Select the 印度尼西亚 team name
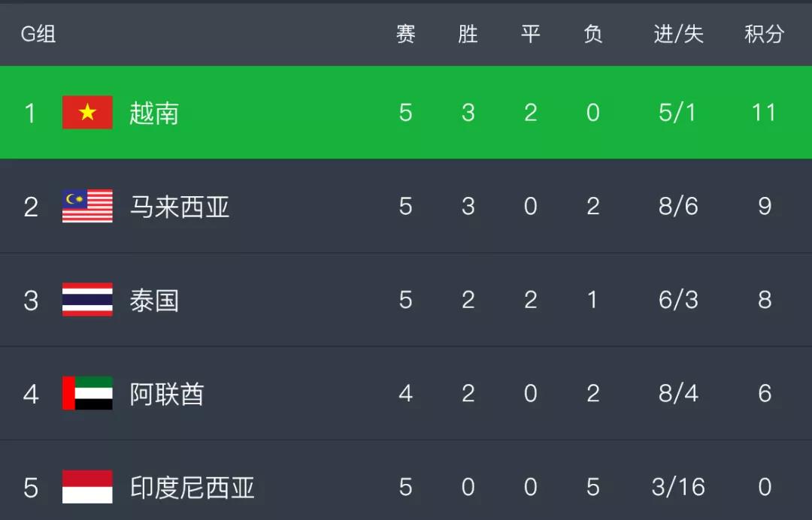Viewport: 812px width, 520px height. (192, 488)
